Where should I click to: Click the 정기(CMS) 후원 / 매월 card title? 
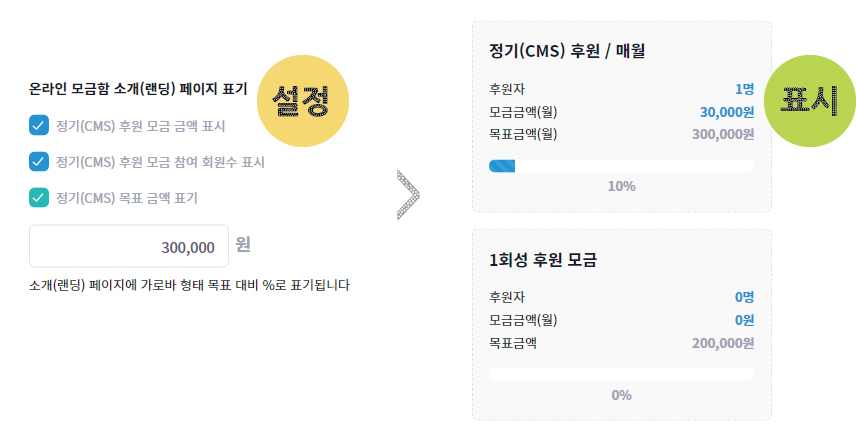[x=560, y=51]
